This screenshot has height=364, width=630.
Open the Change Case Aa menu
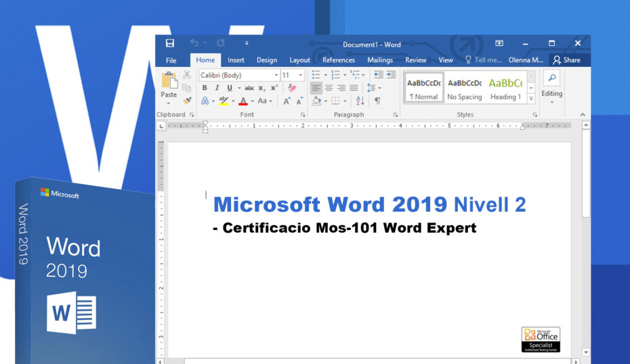(265, 101)
